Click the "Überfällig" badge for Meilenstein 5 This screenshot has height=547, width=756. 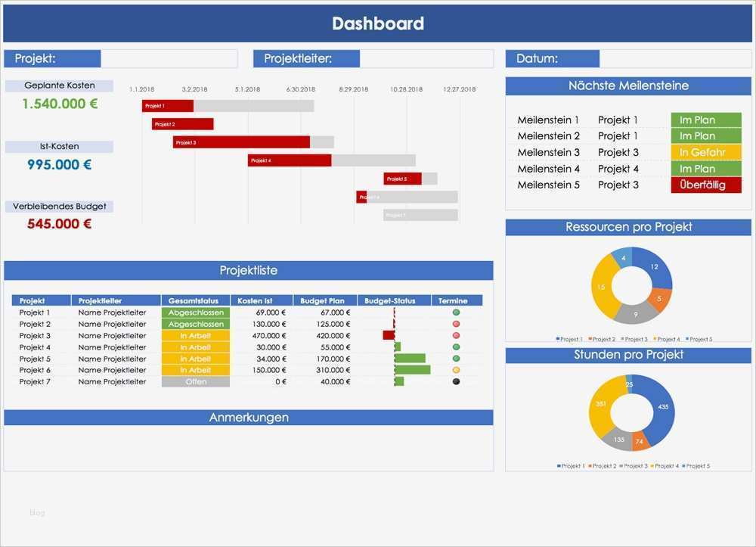coord(705,184)
